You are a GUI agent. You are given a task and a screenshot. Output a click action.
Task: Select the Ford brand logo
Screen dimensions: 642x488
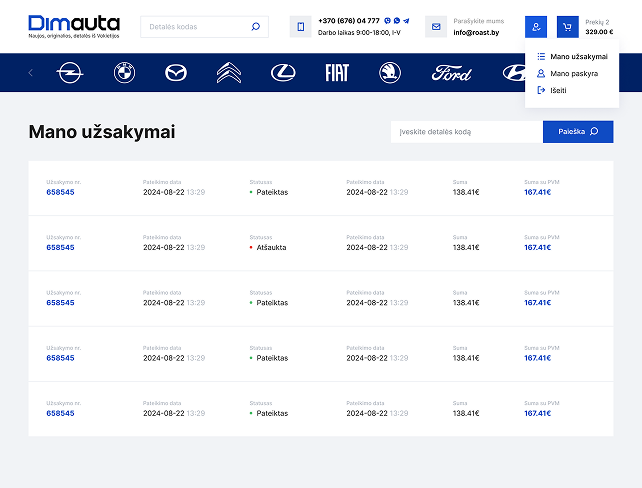451,73
